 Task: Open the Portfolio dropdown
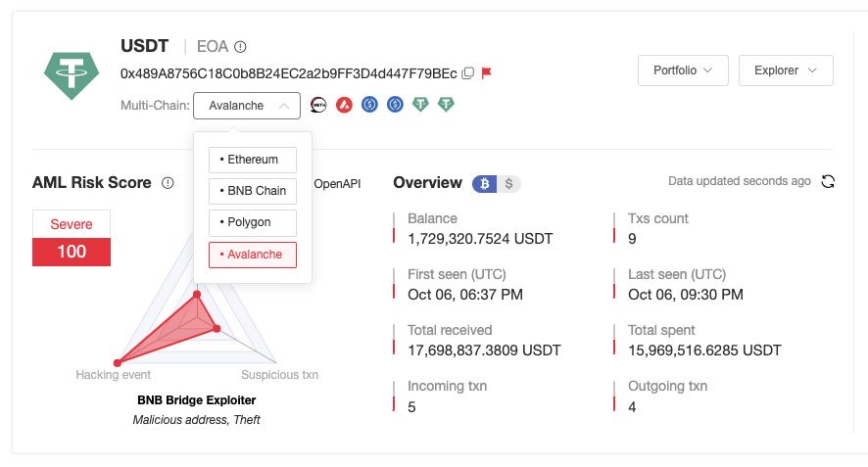tap(683, 70)
